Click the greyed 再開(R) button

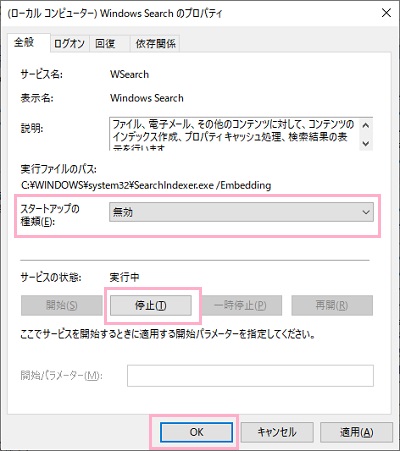click(x=332, y=305)
